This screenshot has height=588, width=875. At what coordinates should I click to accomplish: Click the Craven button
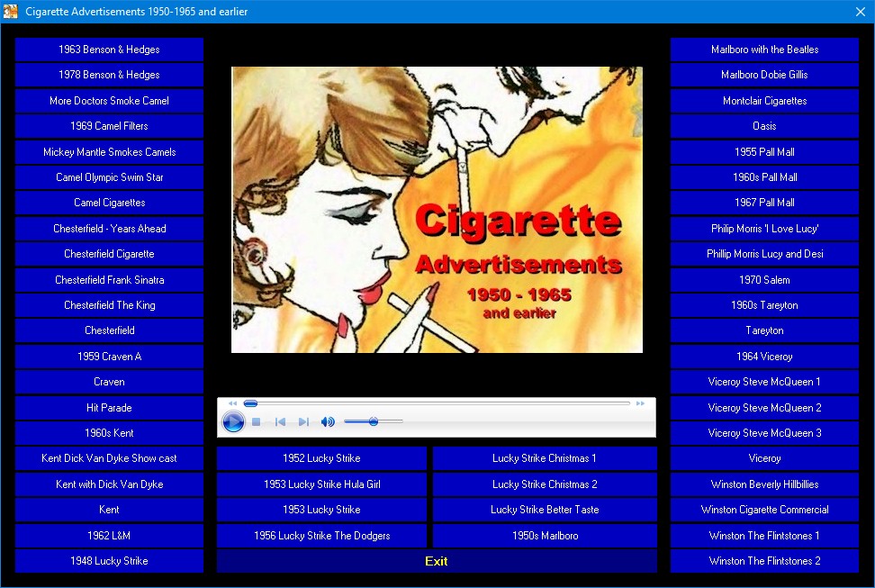(110, 382)
